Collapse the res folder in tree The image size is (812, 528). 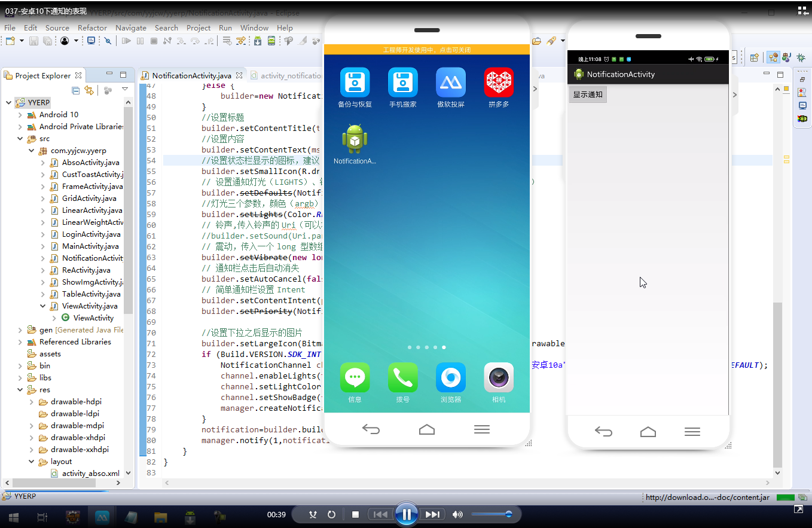pos(20,390)
